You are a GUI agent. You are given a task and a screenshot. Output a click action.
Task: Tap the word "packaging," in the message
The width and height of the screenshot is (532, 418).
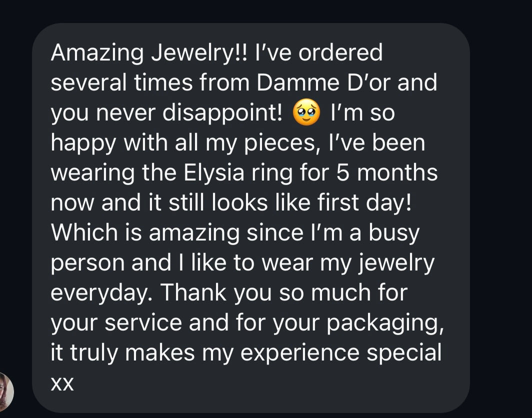pos(385,323)
